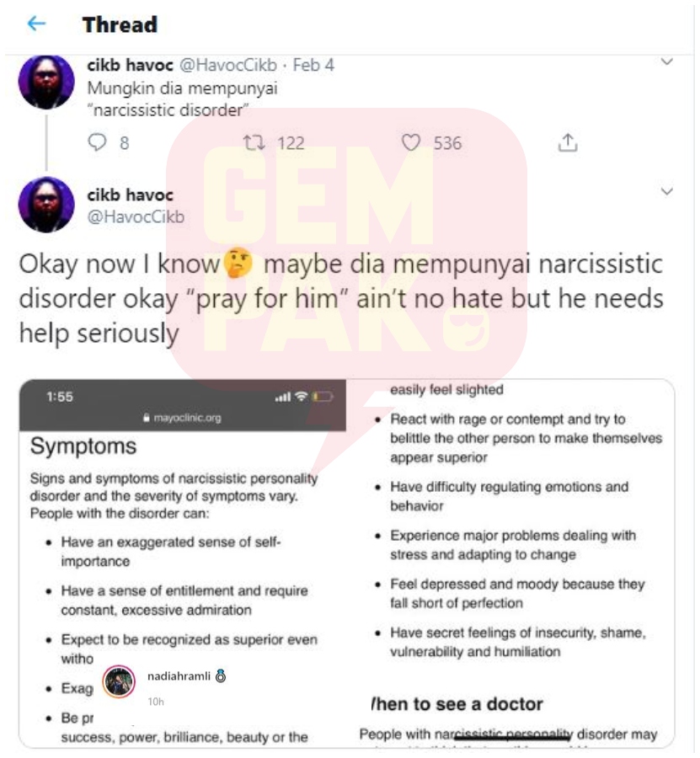Viewport: 700px width, 758px height.
Task: Like the tweet with 536 likes
Action: coord(411,142)
